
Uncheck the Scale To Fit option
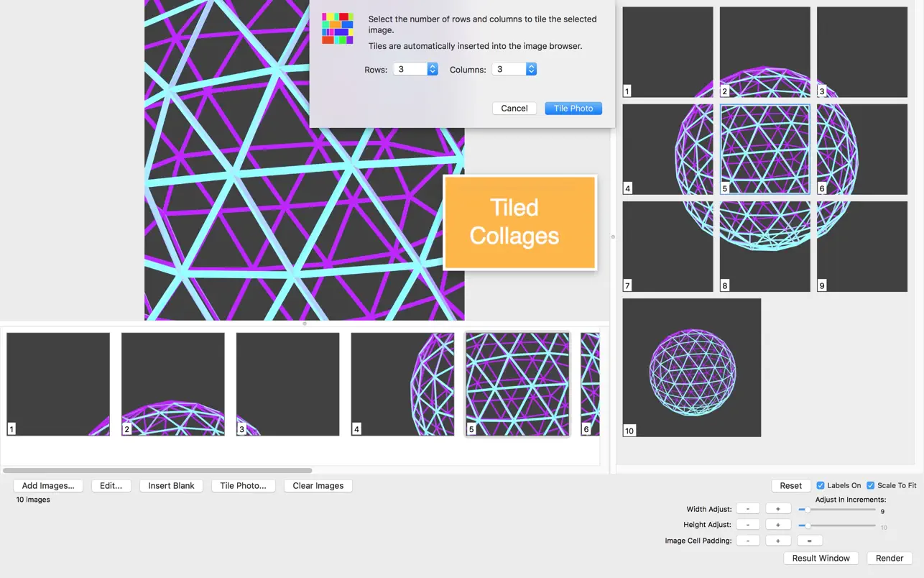coord(870,486)
